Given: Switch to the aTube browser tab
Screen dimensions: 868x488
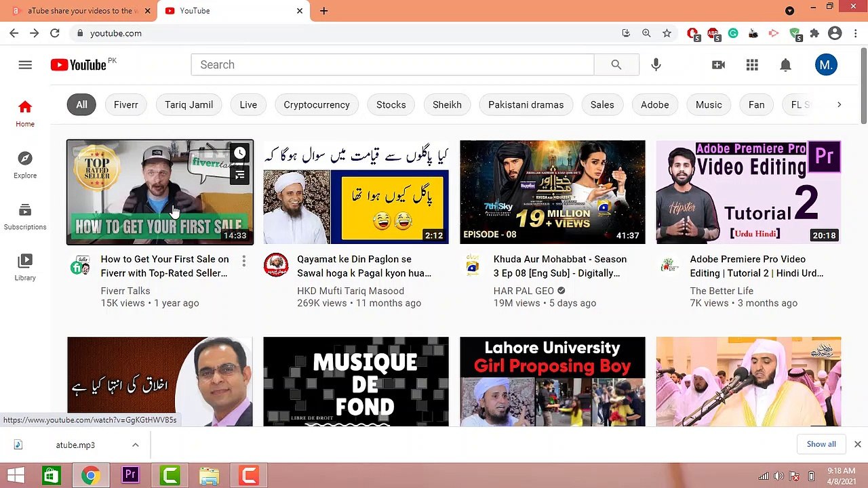Looking at the screenshot, I should pos(81,11).
